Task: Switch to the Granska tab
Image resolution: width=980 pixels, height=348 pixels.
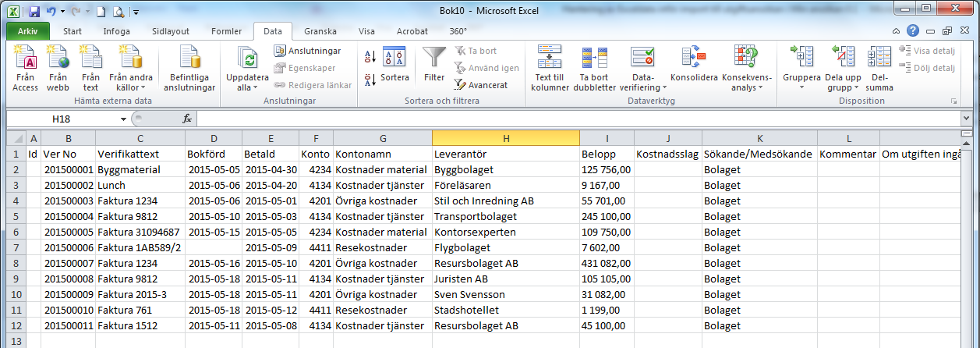Action: click(x=320, y=31)
